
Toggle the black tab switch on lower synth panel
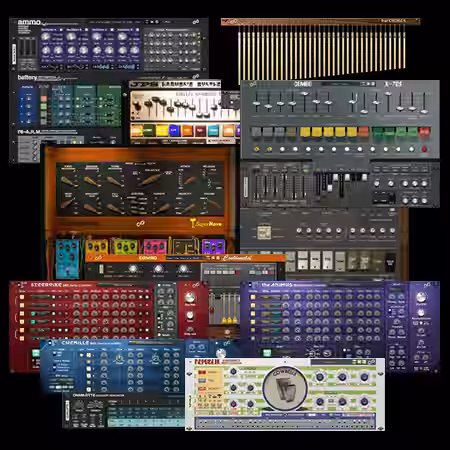click(x=390, y=261)
